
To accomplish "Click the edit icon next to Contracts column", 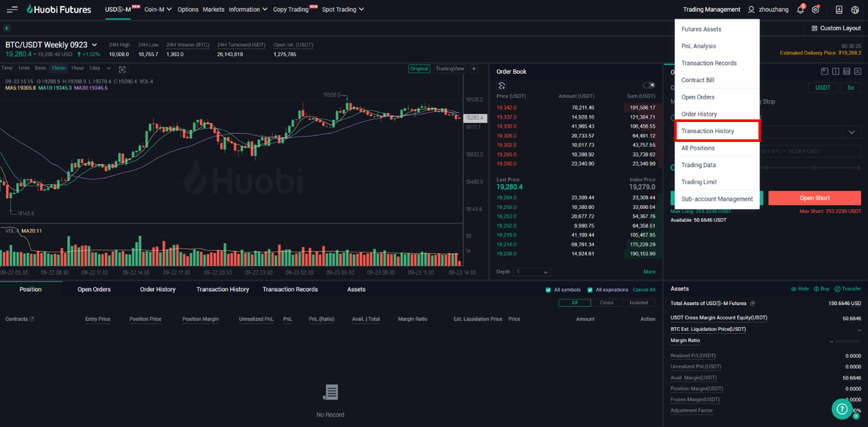I will 32,319.
